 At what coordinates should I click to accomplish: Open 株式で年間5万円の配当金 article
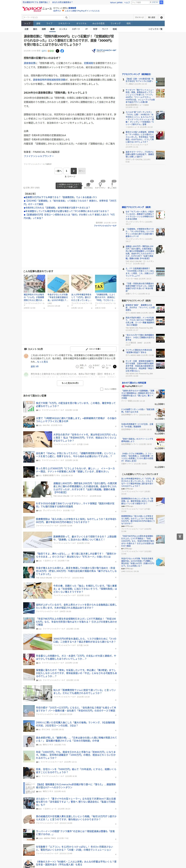[x=76, y=404]
